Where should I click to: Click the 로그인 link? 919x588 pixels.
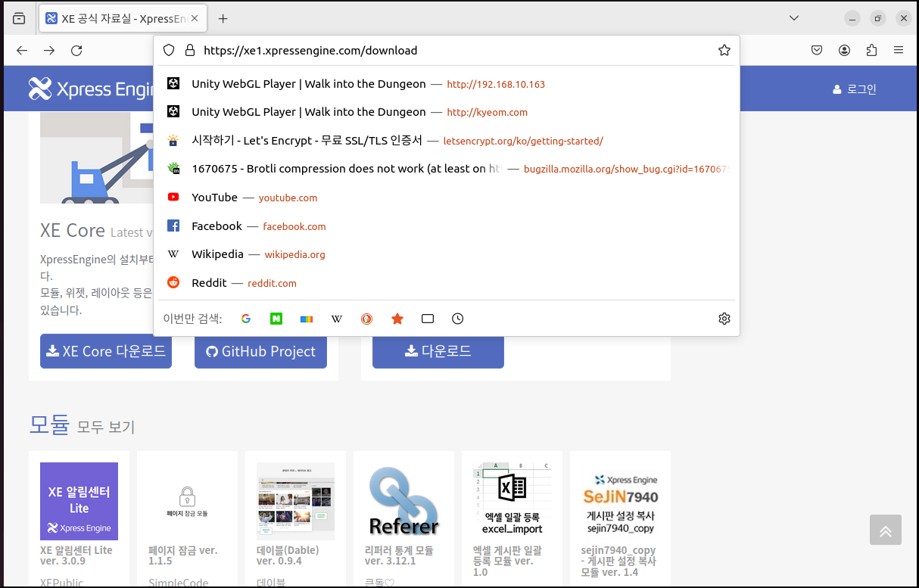pyautogui.click(x=855, y=89)
